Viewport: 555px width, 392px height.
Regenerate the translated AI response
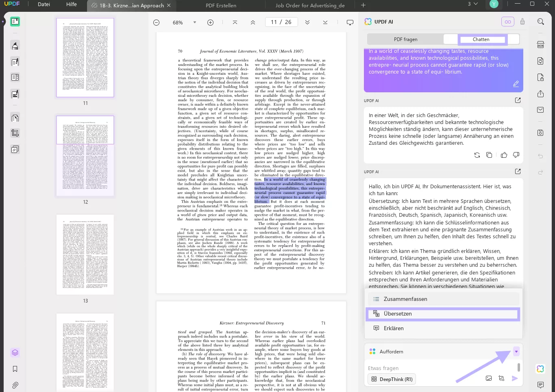477,155
